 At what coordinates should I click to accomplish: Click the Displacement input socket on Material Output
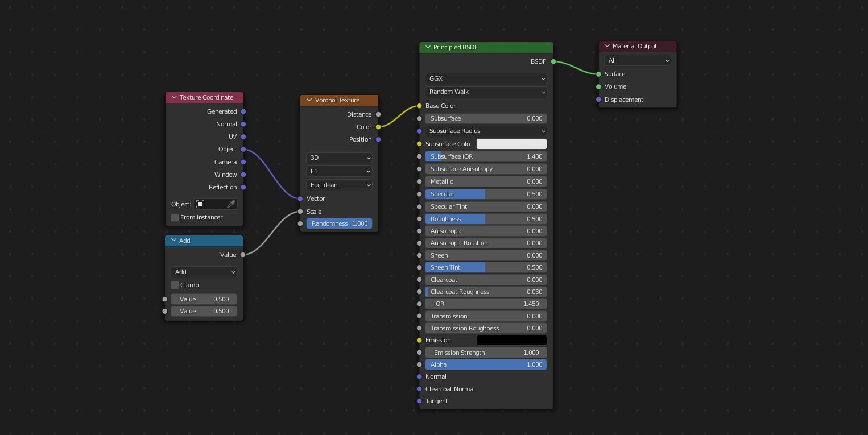598,100
